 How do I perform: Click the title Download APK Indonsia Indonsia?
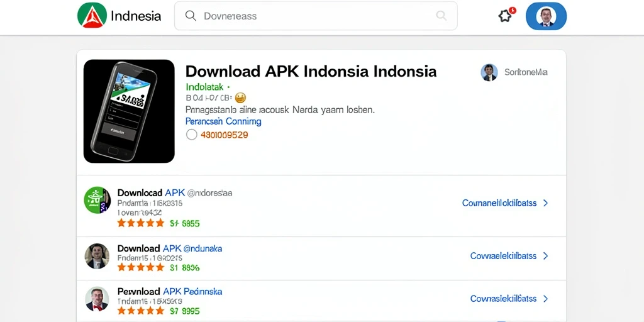(311, 72)
